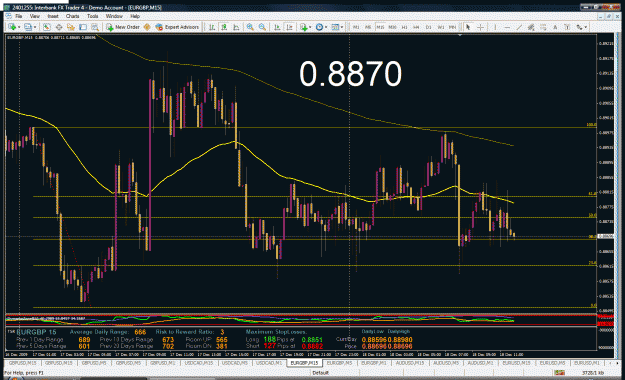Expand the Profiles dropdown arrow
This screenshot has width=625, height=380.
[x=35, y=27]
